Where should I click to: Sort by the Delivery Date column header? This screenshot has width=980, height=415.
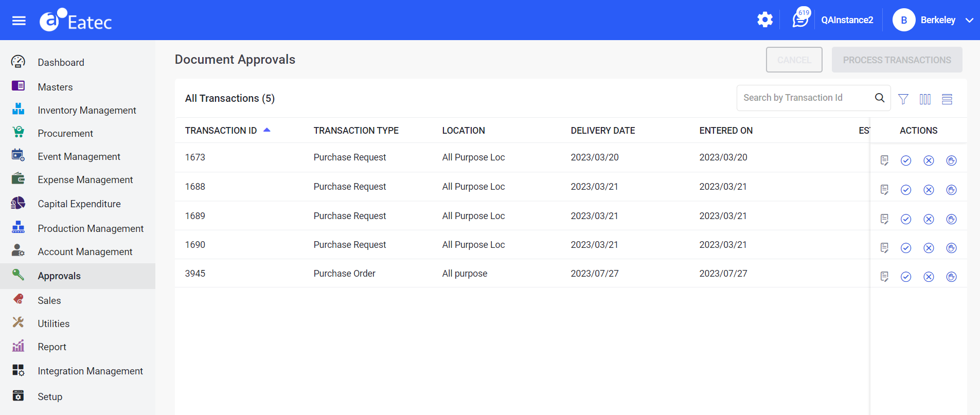point(602,131)
